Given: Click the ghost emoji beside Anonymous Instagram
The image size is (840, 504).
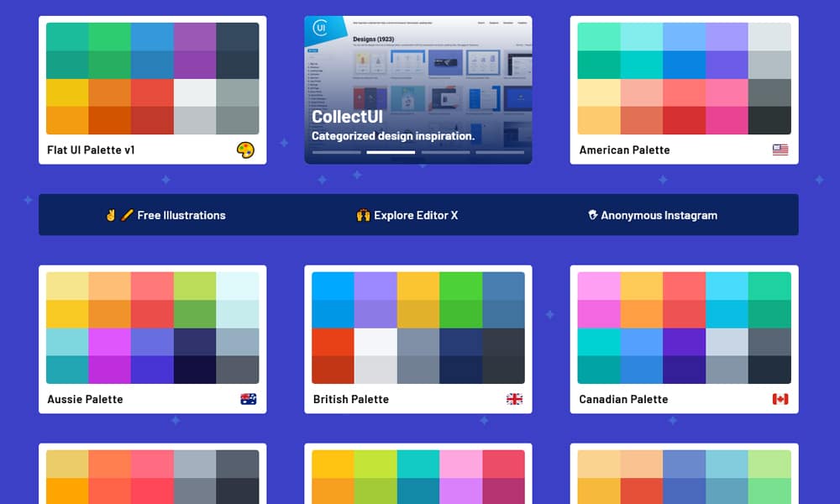Looking at the screenshot, I should 593,215.
